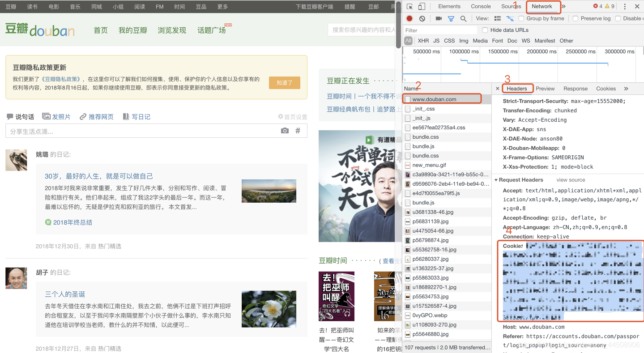Switch to the Network panel tab
Image resolution: width=644 pixels, height=353 pixels.
pos(542,6)
